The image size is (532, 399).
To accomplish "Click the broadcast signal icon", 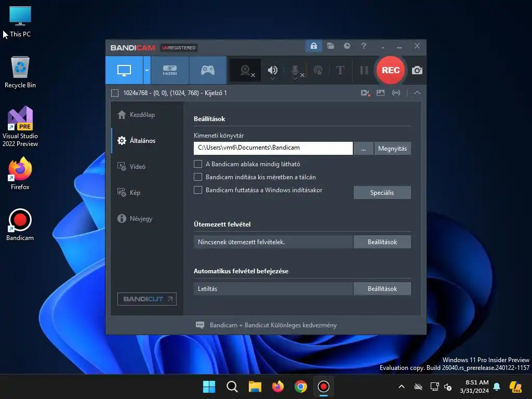I will (396, 92).
